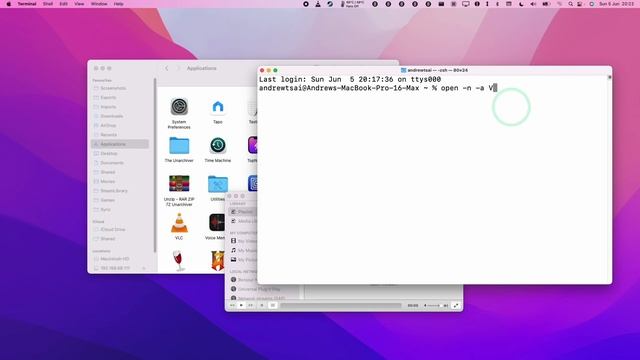
Task: Click VLC next track button
Action: click(x=250, y=305)
